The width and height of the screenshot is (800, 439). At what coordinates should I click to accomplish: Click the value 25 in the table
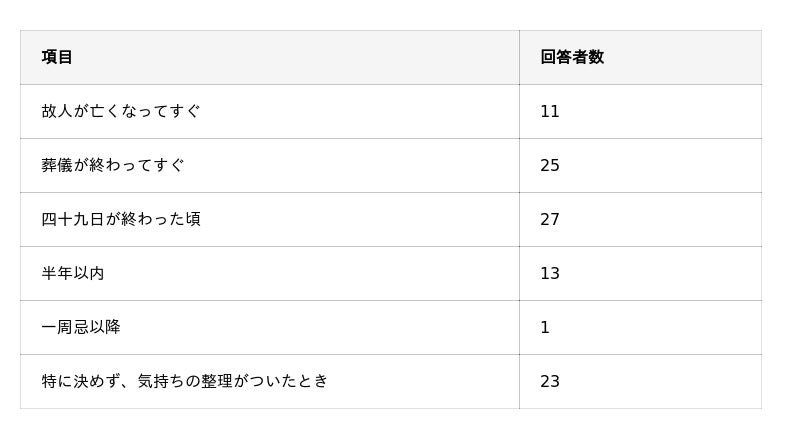(550, 165)
